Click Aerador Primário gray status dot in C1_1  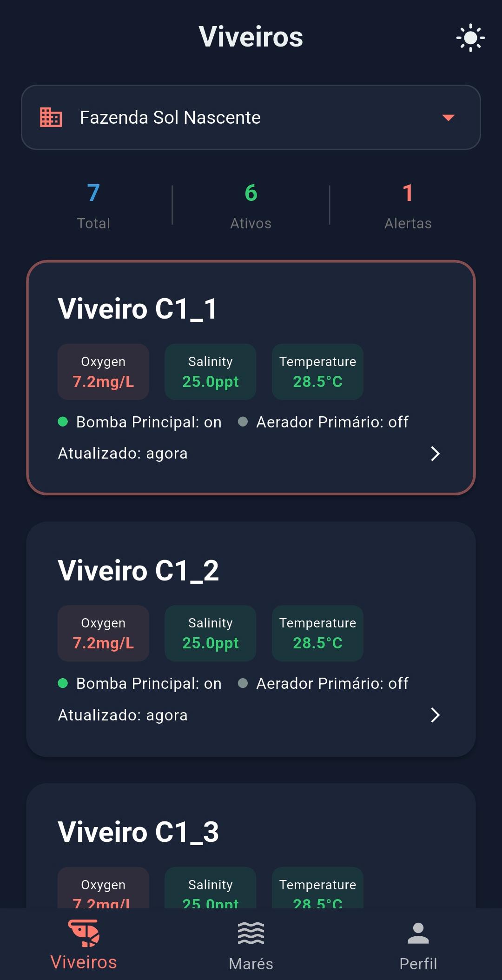tap(243, 422)
